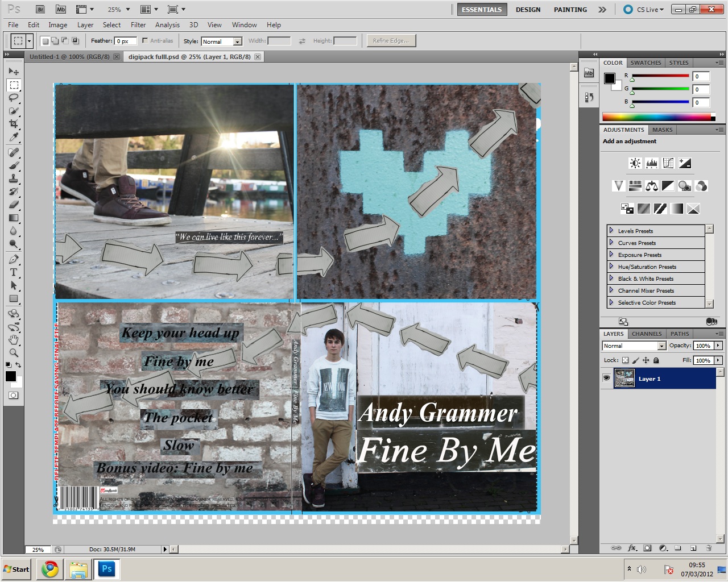Click the red (R) color slider
The height and width of the screenshot is (582, 728).
(660, 76)
